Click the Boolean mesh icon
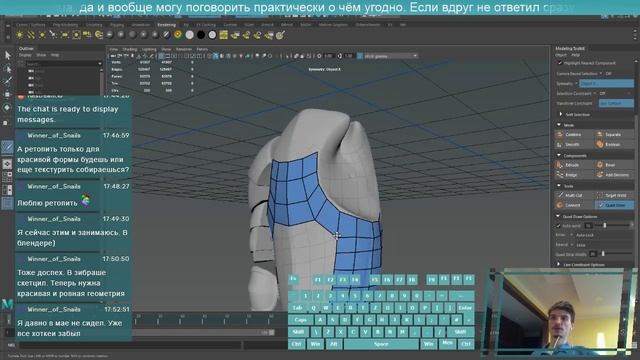This screenshot has height=360, width=640. click(x=600, y=144)
